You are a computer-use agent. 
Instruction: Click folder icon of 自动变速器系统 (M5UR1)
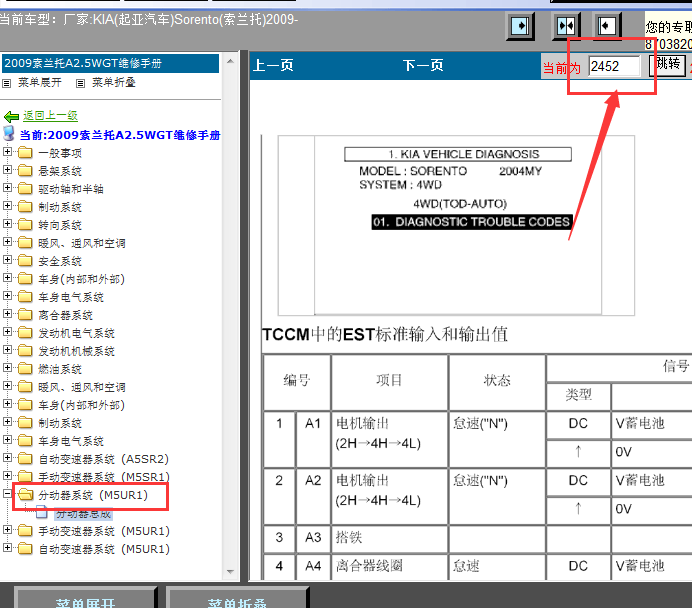click(25, 549)
